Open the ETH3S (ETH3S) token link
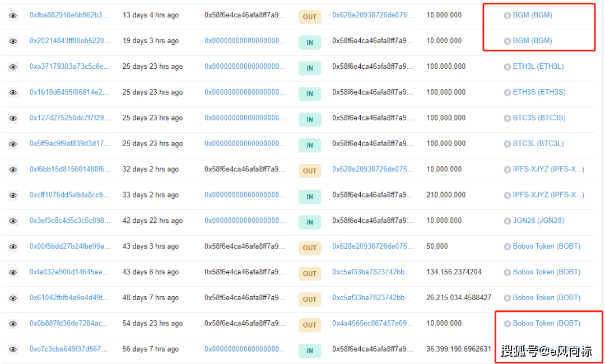Image resolution: width=605 pixels, height=364 pixels. coord(538,92)
